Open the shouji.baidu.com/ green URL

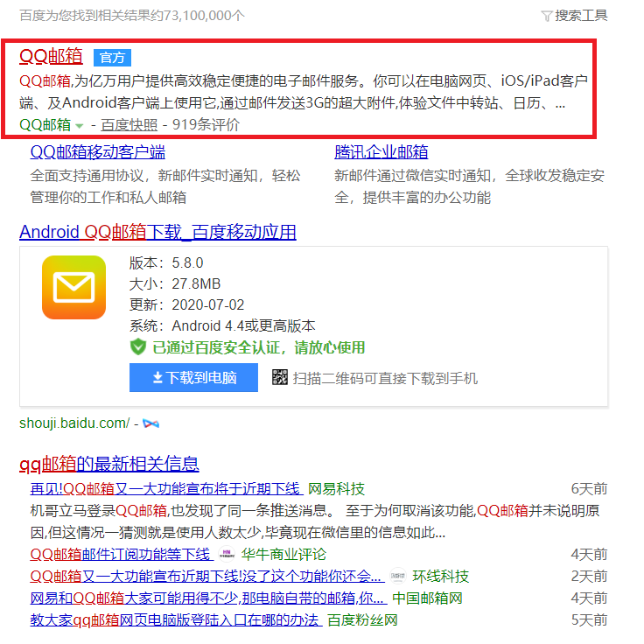(74, 423)
